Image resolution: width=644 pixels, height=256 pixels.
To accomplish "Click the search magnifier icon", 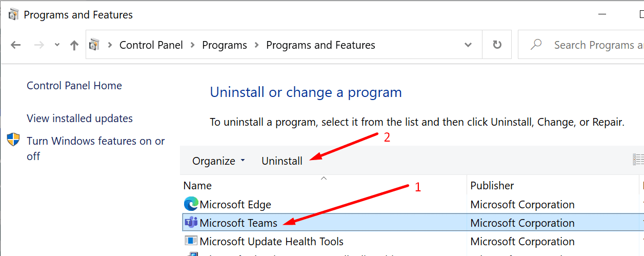I will pos(536,45).
